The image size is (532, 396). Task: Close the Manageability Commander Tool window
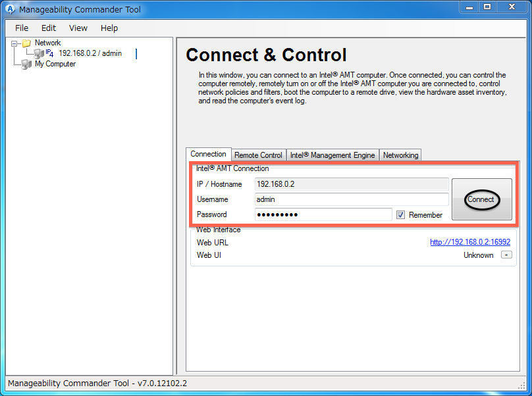512,7
